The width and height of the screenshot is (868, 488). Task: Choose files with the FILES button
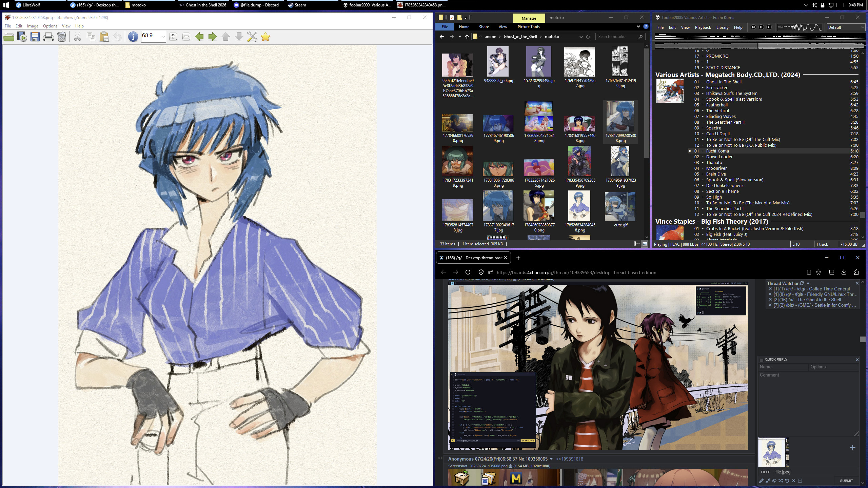pyautogui.click(x=766, y=472)
